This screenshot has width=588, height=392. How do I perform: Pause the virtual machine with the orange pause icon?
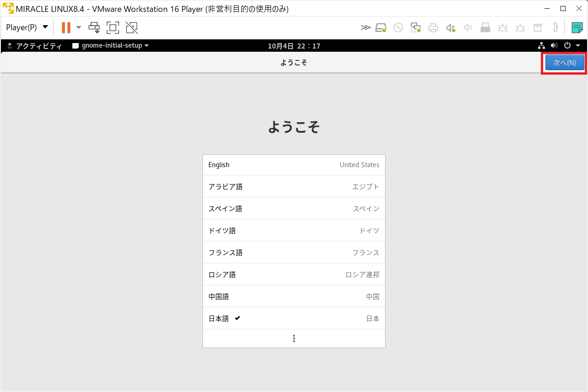click(x=66, y=27)
